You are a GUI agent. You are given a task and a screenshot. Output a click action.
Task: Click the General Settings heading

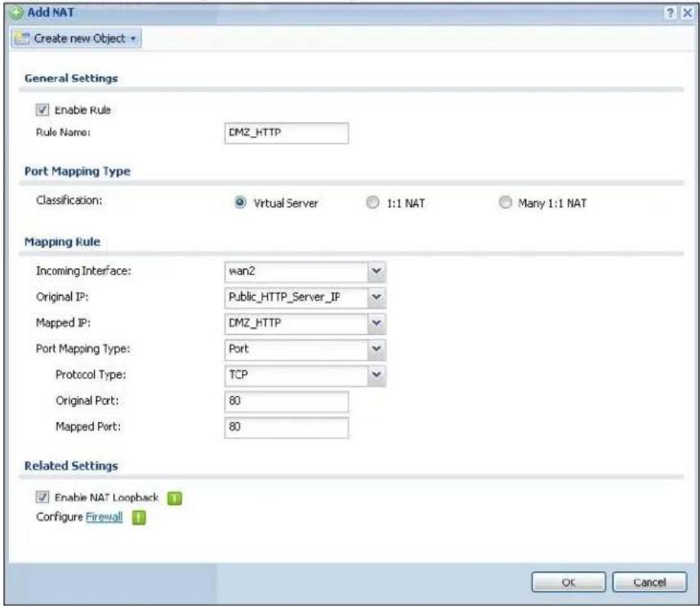coord(71,78)
